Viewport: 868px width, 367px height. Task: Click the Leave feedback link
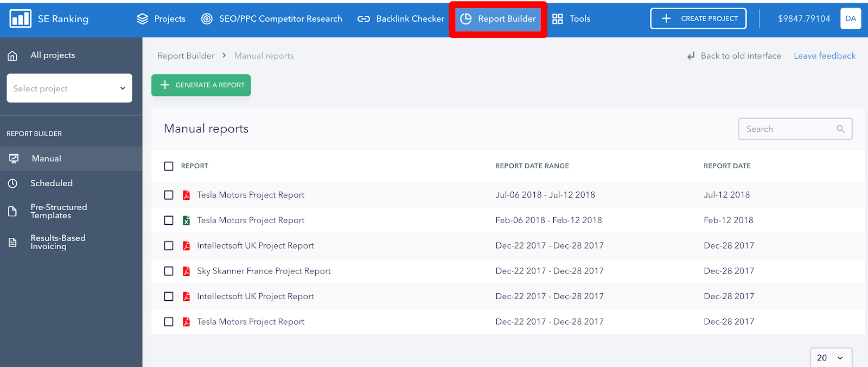coord(824,56)
